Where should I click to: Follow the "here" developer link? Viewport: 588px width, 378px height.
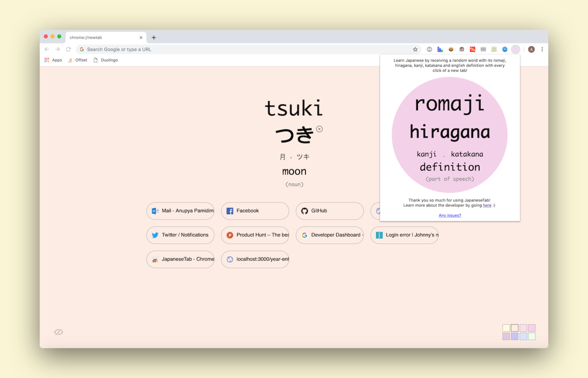point(487,206)
